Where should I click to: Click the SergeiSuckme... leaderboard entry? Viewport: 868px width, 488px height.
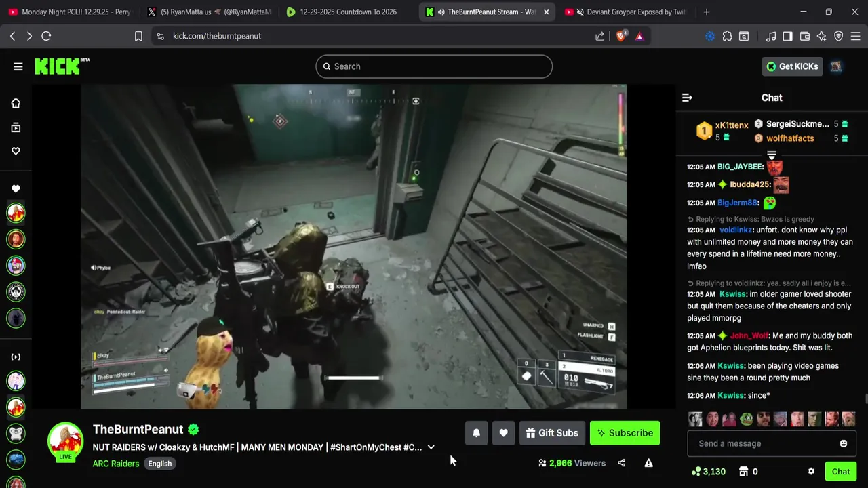[x=797, y=124]
